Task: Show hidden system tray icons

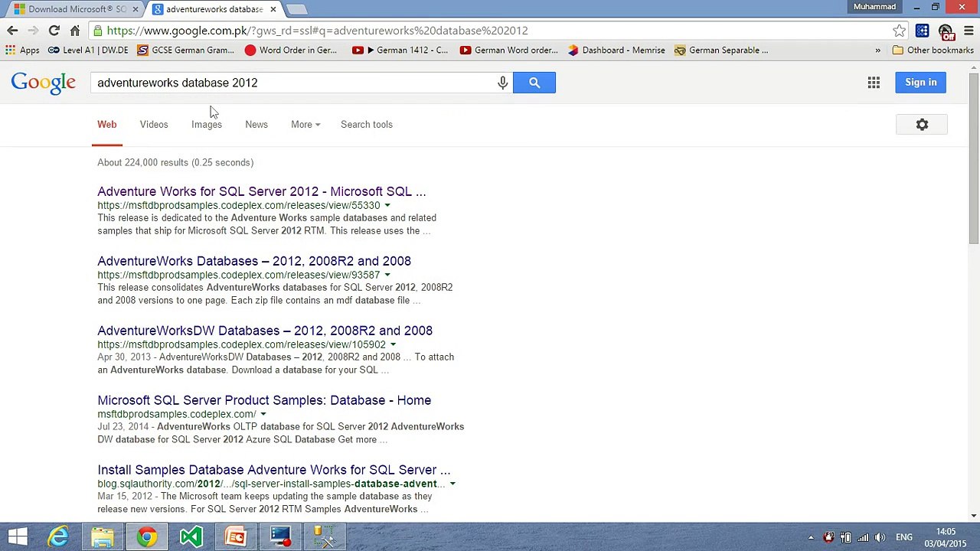Action: 811,537
